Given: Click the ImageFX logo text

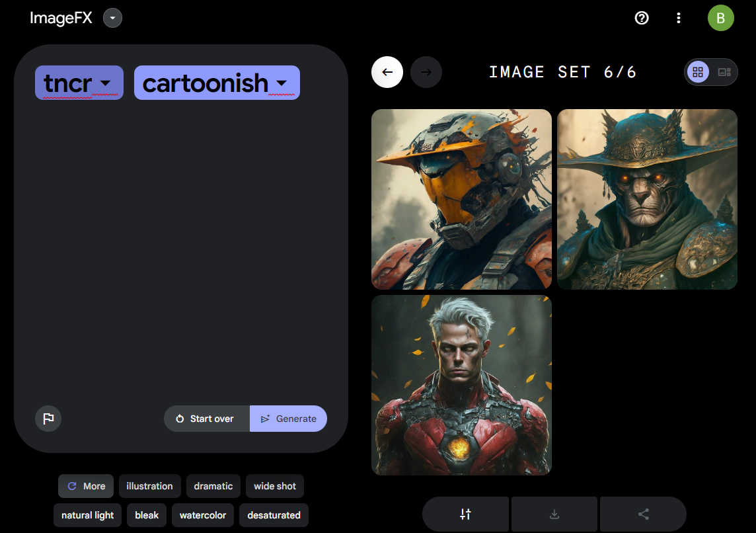Looking at the screenshot, I should [61, 19].
